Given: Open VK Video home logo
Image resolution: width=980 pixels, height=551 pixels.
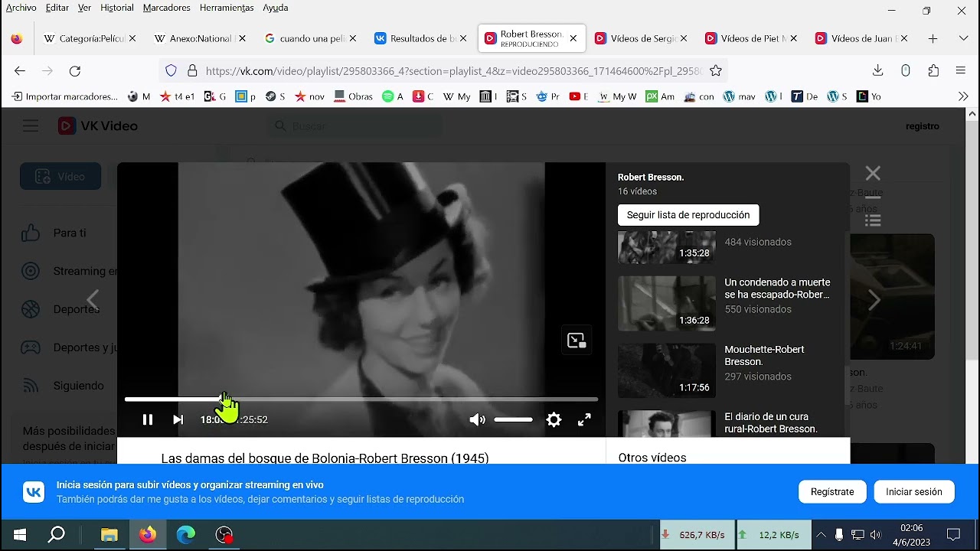Looking at the screenshot, I should [x=98, y=126].
